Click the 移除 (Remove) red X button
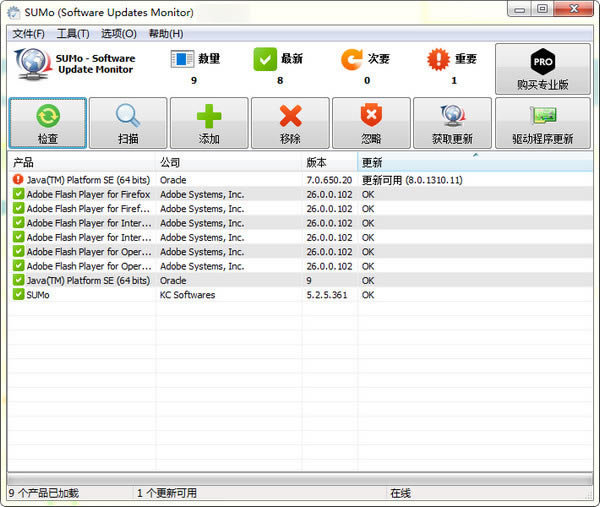 click(x=290, y=123)
